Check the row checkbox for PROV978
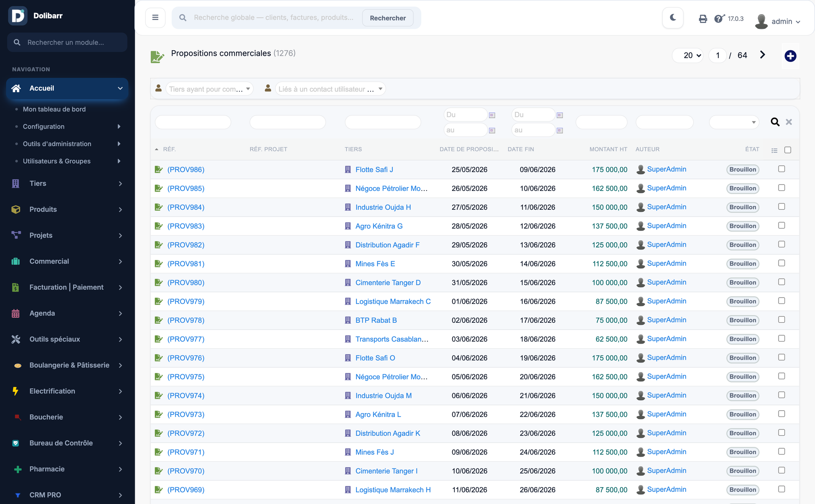This screenshot has width=815, height=504. 781,319
